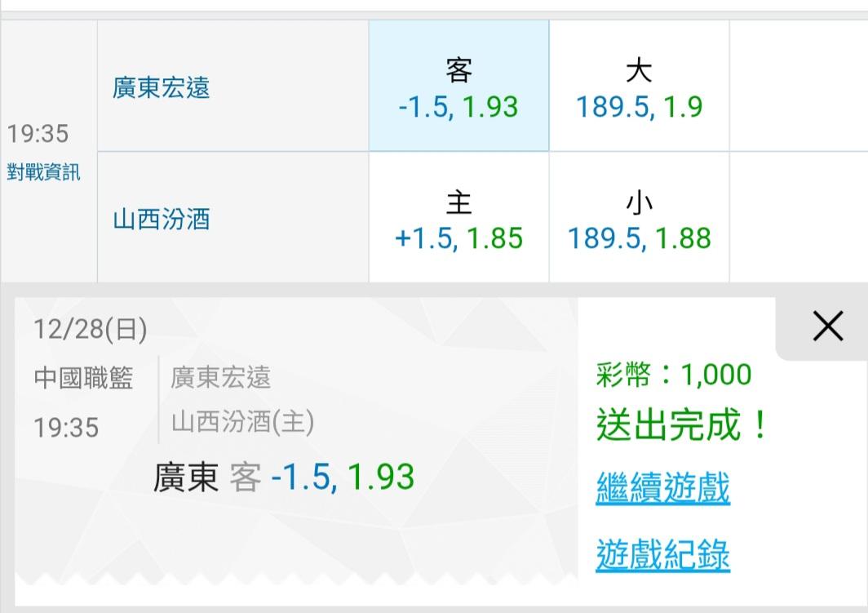Toggle the 主 +1.5, 1.85 handicap bet

(458, 219)
